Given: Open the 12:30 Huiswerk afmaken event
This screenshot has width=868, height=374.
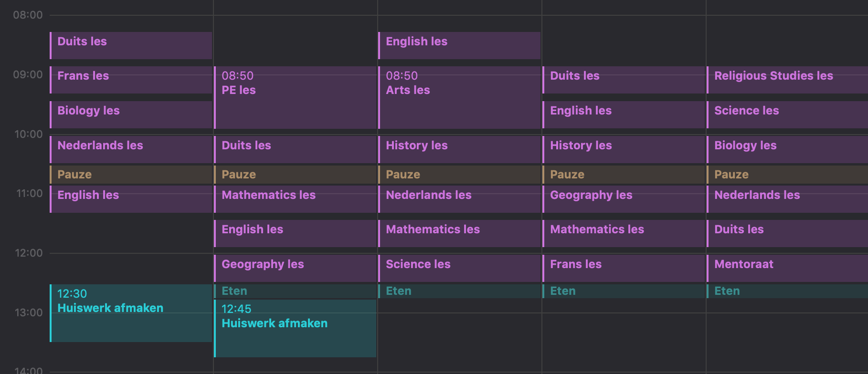Looking at the screenshot, I should 131,313.
